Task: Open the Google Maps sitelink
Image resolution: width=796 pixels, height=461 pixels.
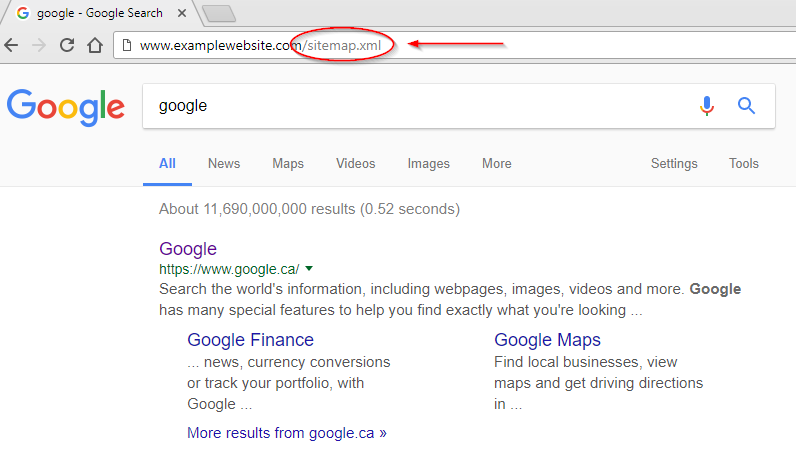Action: (x=547, y=340)
